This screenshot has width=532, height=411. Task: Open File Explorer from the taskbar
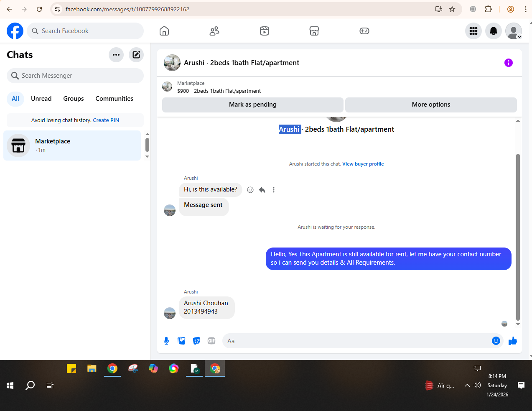click(92, 368)
